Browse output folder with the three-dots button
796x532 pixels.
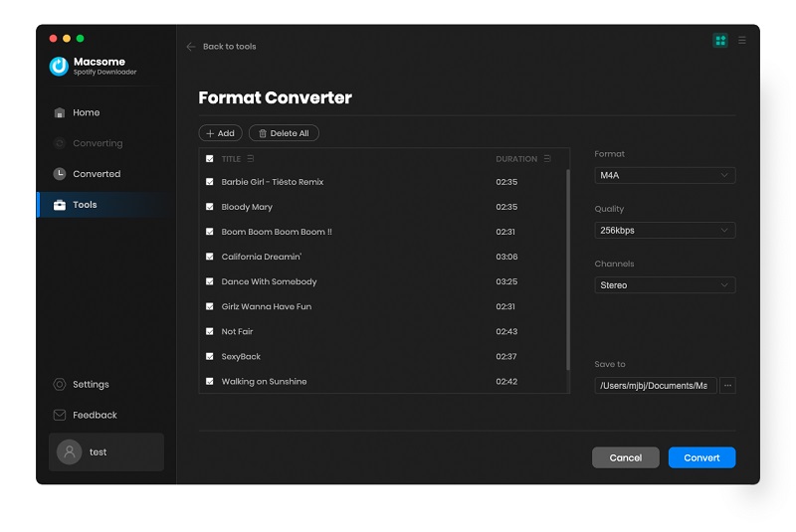727,386
